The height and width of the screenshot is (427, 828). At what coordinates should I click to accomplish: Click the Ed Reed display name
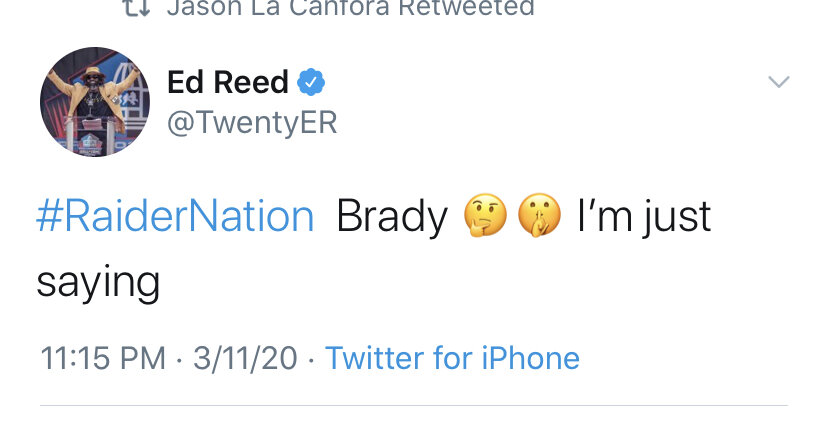point(228,82)
